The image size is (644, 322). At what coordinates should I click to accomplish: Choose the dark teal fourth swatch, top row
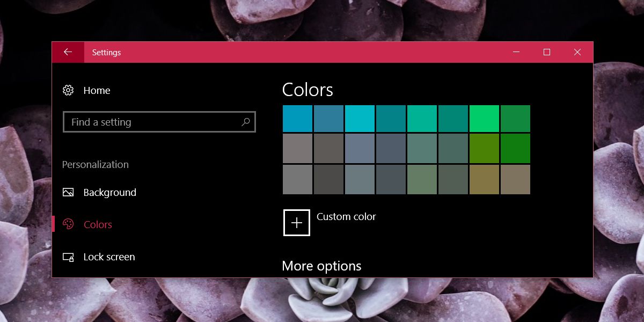pyautogui.click(x=391, y=119)
